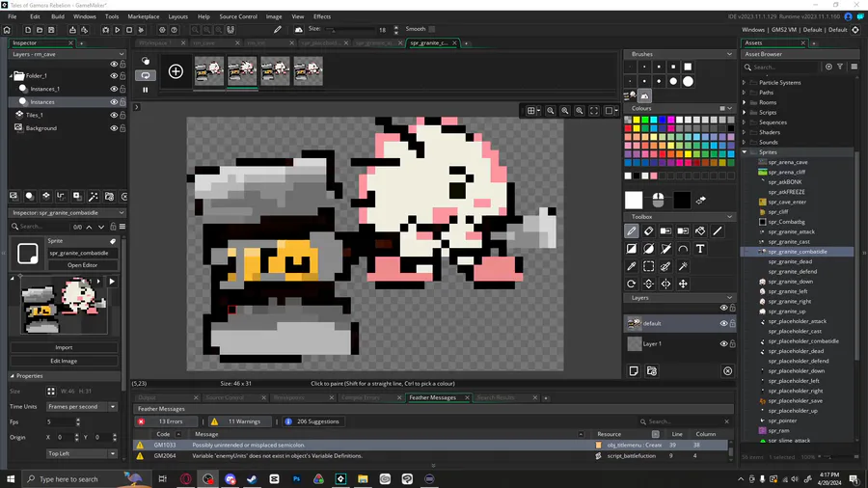Select the Eraser tool in Toolbox
The image size is (868, 488).
pos(649,231)
